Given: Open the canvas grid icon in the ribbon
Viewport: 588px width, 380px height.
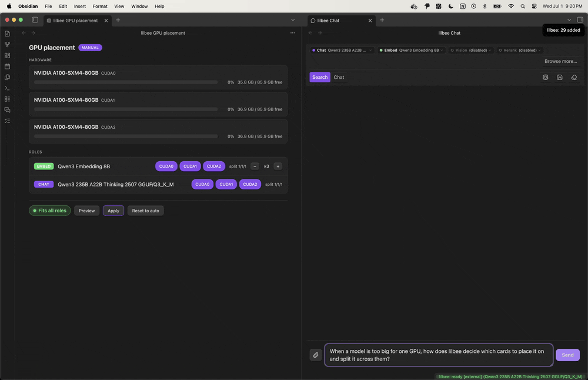Looking at the screenshot, I should 7,55.
